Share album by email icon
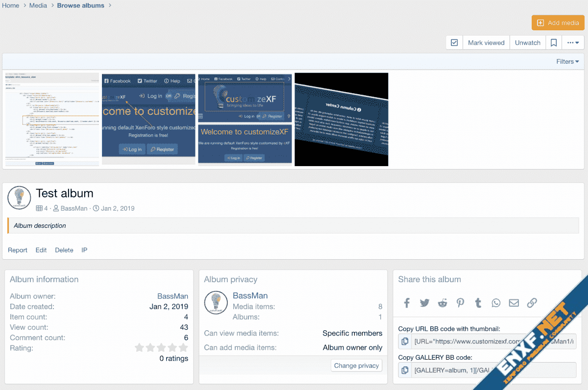The height and width of the screenshot is (390, 588). [514, 303]
